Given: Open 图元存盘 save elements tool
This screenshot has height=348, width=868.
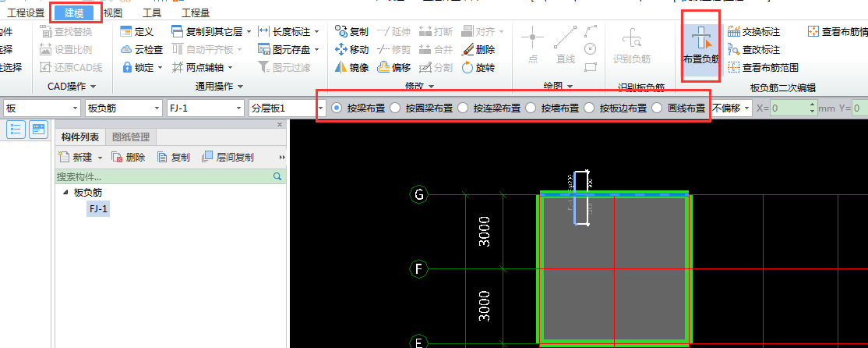Looking at the screenshot, I should (288, 49).
